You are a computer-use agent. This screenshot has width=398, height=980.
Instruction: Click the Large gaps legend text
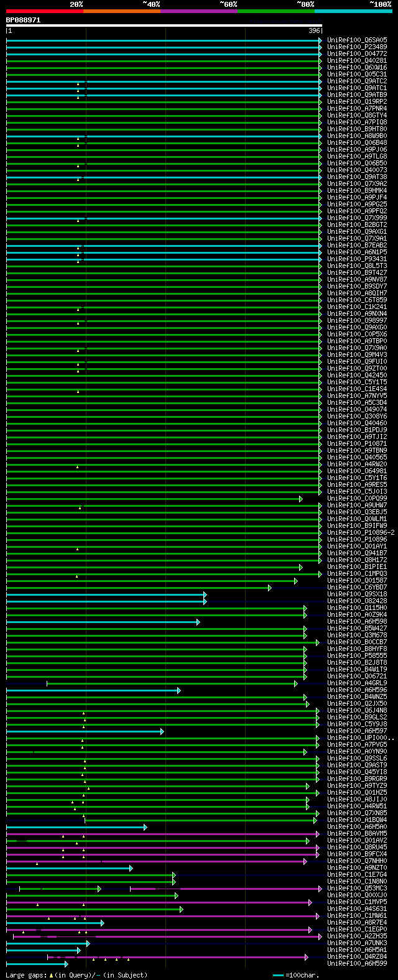[76, 975]
